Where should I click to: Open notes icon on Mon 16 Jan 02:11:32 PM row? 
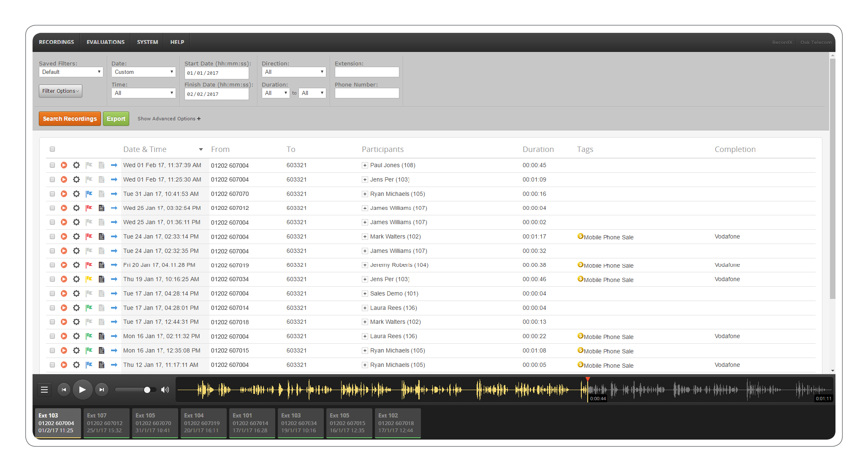tap(101, 336)
